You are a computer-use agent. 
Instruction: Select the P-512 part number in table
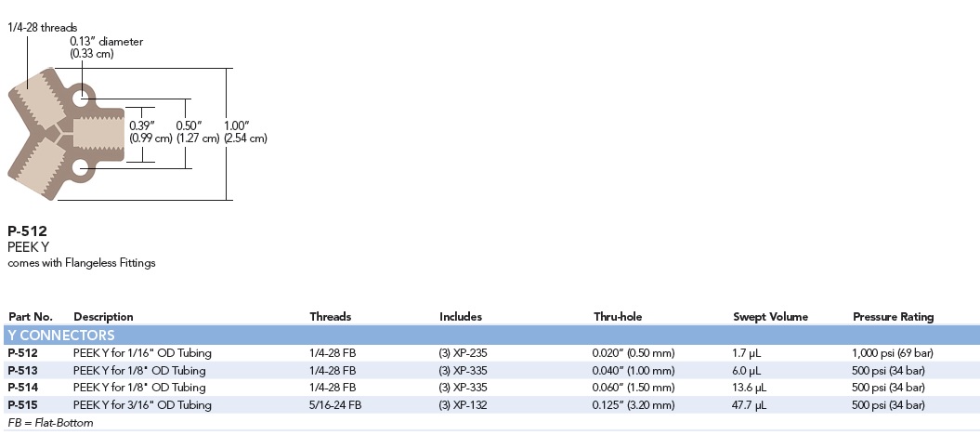point(22,353)
